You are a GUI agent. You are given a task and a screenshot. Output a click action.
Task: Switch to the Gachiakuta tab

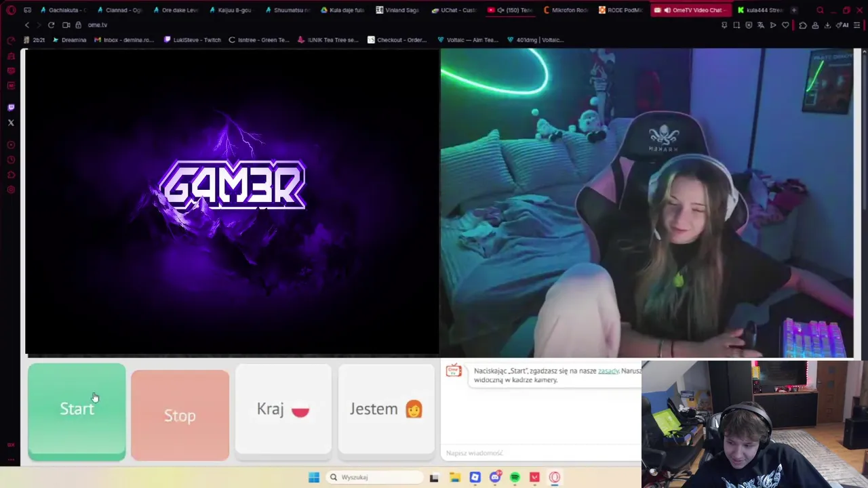[64, 10]
